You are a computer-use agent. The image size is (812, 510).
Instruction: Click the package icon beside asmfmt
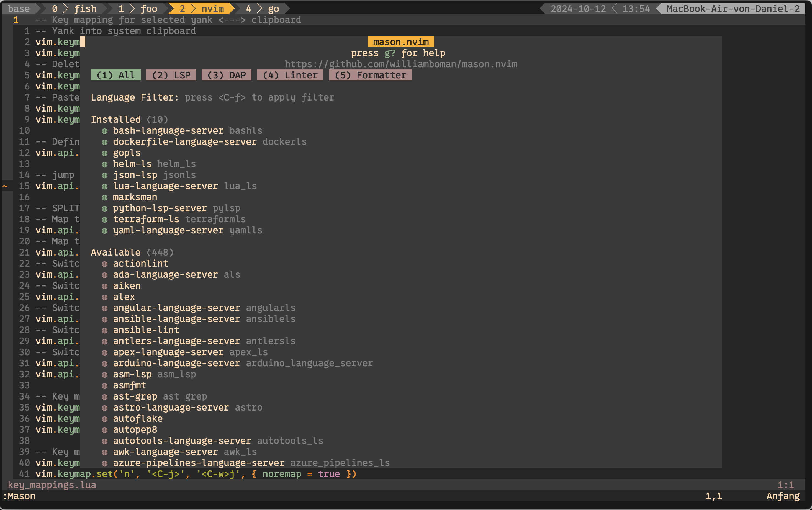point(104,386)
